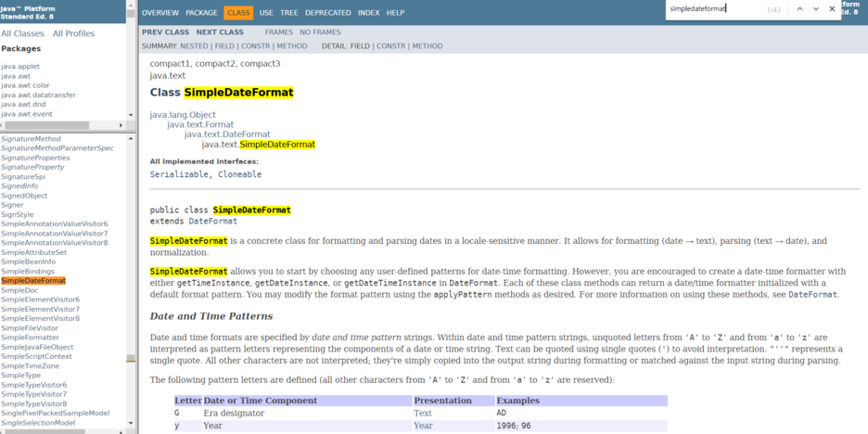This screenshot has width=868, height=434.
Task: Click scroll-down arrow of packages frame
Action: point(131,115)
